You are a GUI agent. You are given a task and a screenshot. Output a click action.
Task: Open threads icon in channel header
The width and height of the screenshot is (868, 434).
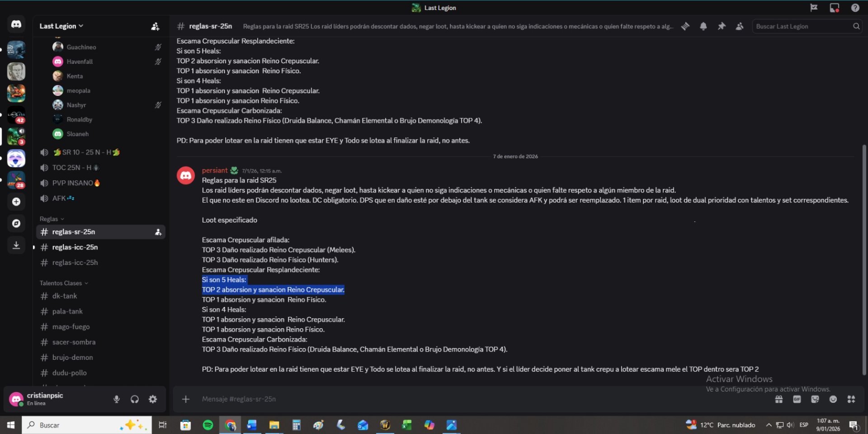tap(685, 27)
